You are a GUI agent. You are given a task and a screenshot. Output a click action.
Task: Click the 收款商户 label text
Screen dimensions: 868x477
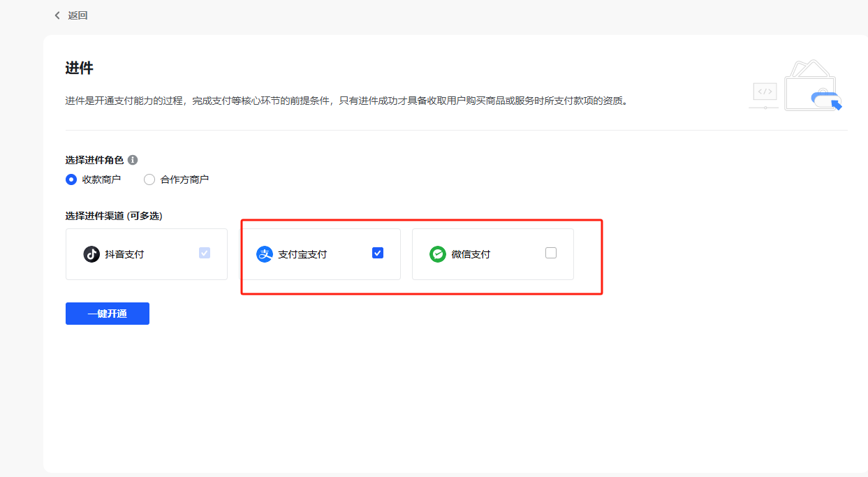(101, 179)
